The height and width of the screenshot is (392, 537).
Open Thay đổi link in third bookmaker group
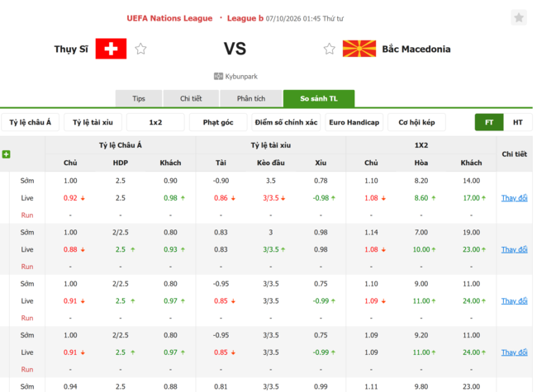[x=515, y=301]
